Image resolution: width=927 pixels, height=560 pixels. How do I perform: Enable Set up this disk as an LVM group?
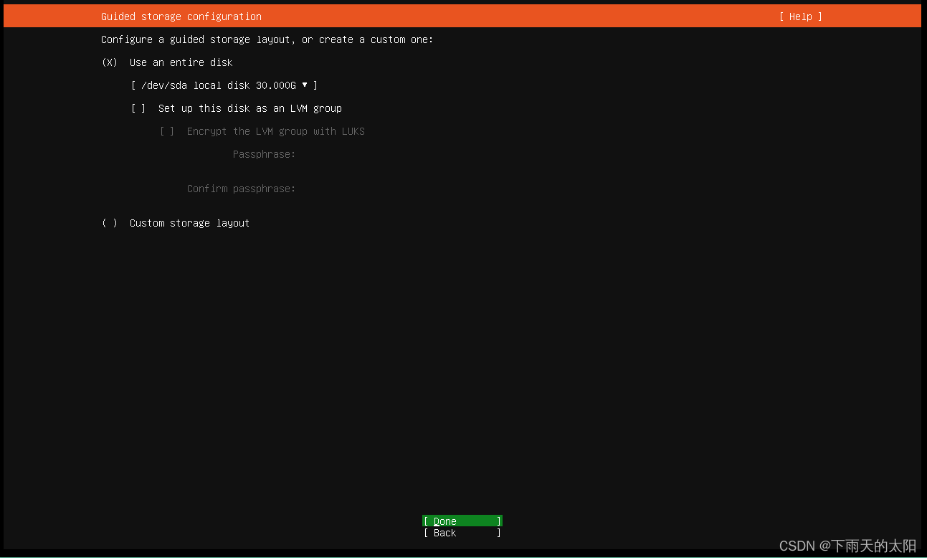point(138,108)
